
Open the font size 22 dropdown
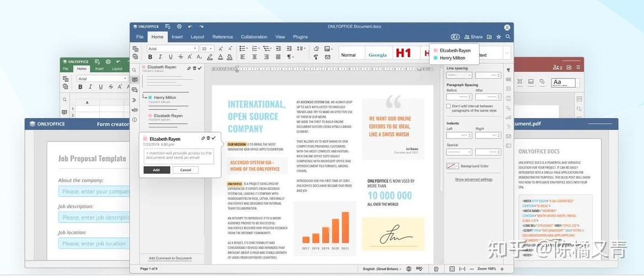pos(207,49)
